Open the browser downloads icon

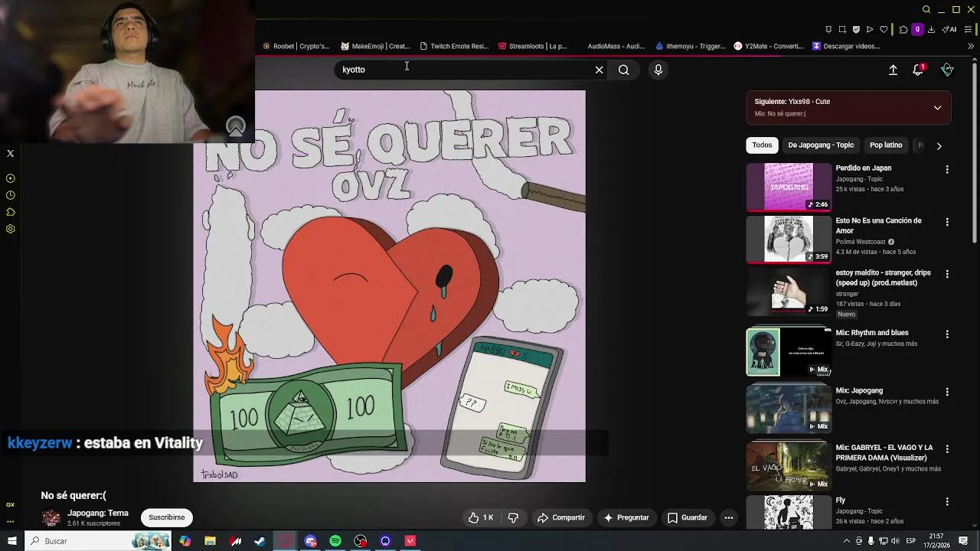(932, 30)
